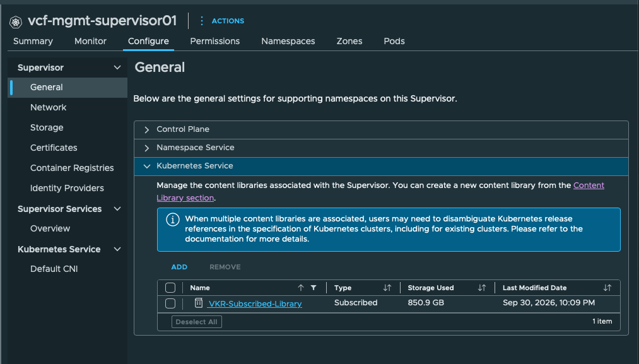Click the info icon in the alert
The height and width of the screenshot is (364, 639).
click(x=172, y=220)
